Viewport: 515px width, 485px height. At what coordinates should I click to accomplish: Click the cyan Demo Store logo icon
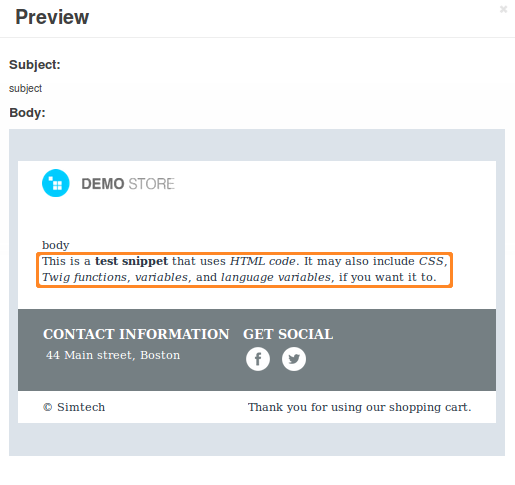pyautogui.click(x=56, y=183)
